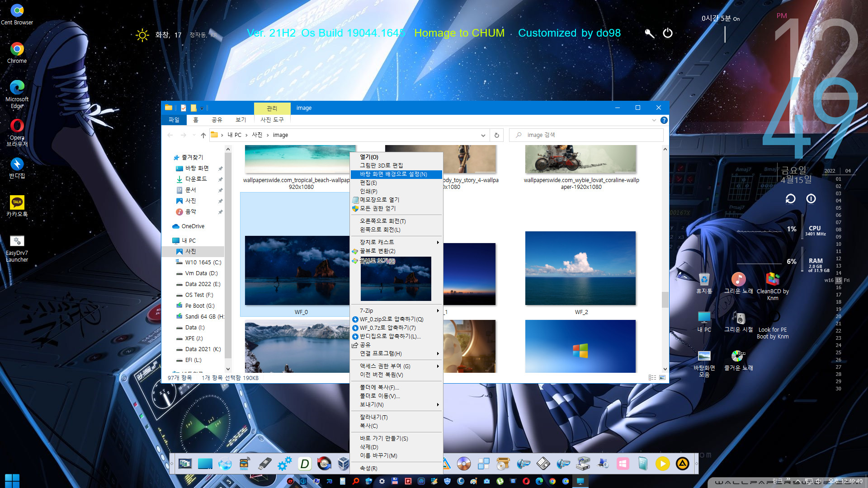
Task: Open the AIMP icon at the dock's end
Action: pyautogui.click(x=682, y=464)
